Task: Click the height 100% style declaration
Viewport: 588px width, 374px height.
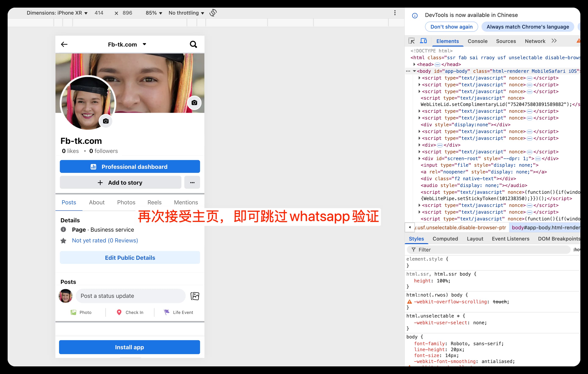Action: pos(432,281)
